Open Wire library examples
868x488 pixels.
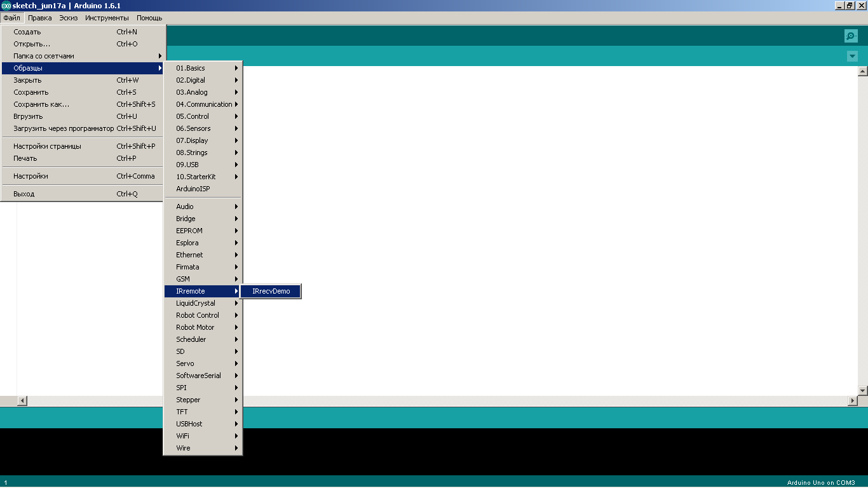203,448
